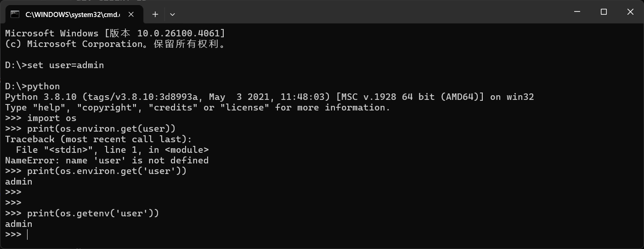Click the print(os.environ.get('user')) line
Viewport: 644px width, 249px height.
[x=96, y=171]
